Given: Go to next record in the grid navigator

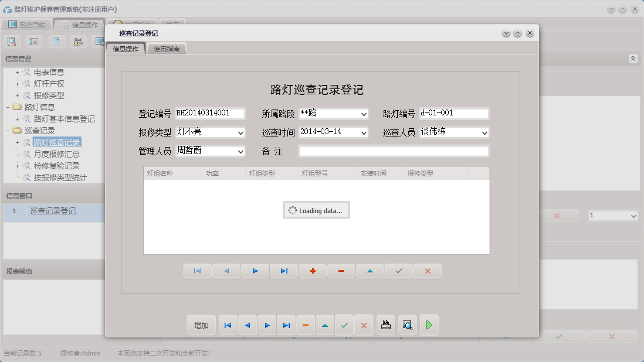Looking at the screenshot, I should pyautogui.click(x=255, y=271).
